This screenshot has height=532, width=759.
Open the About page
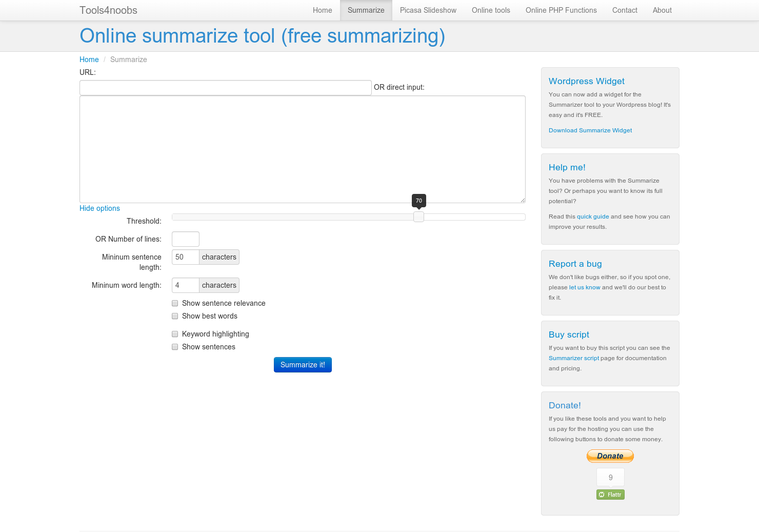(x=662, y=10)
